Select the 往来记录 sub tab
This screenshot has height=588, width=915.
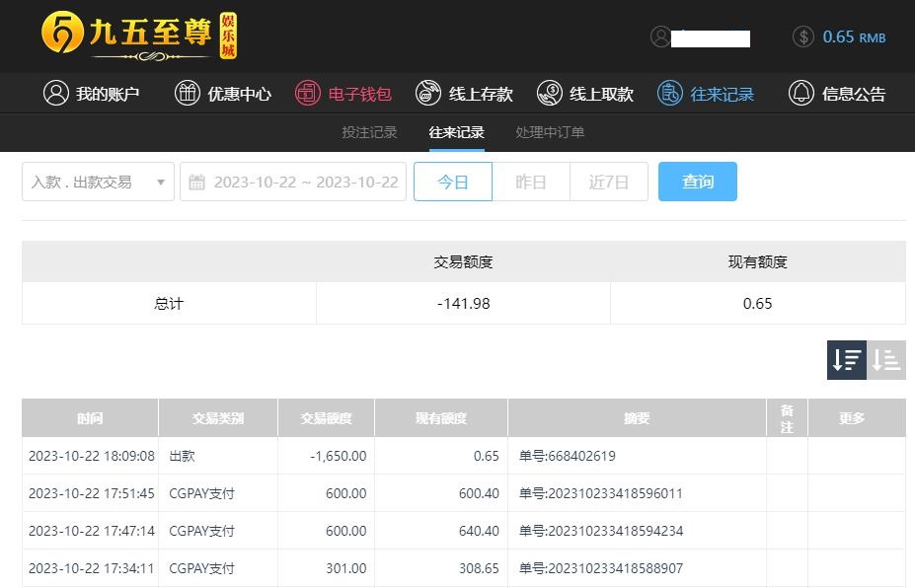456,132
